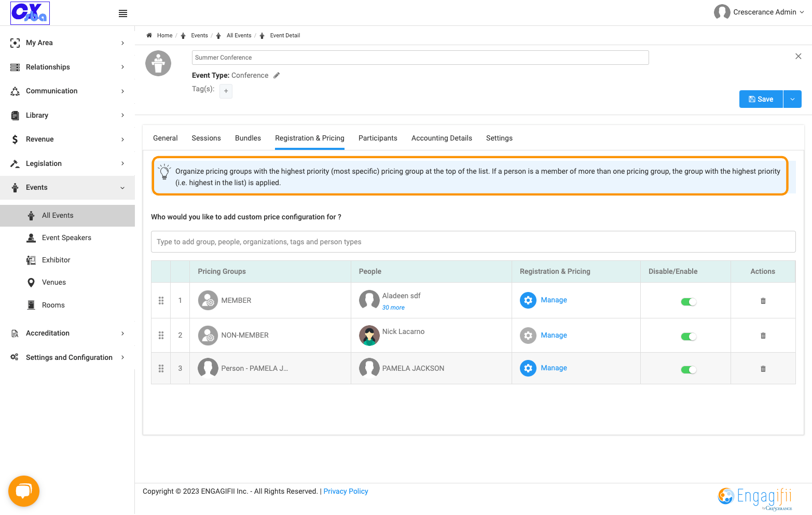Click Manage for the MEMBER group
Image resolution: width=812 pixels, height=515 pixels.
pyautogui.click(x=554, y=300)
